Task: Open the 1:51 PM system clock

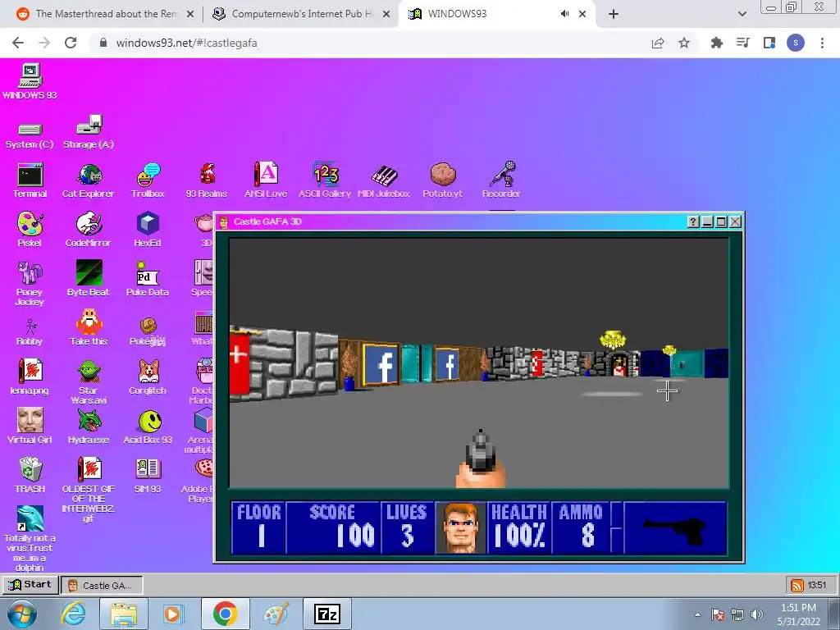Action: 799,614
